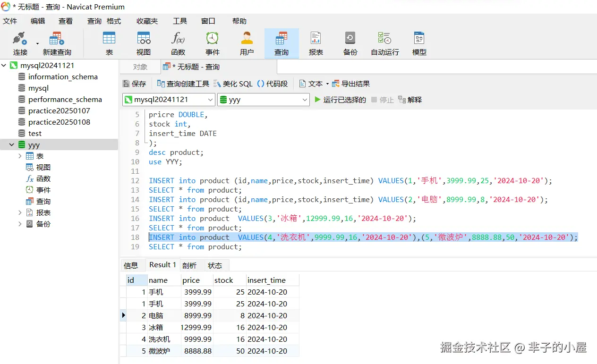Select performance_schema database in tree
This screenshot has height=364, width=597.
(65, 99)
